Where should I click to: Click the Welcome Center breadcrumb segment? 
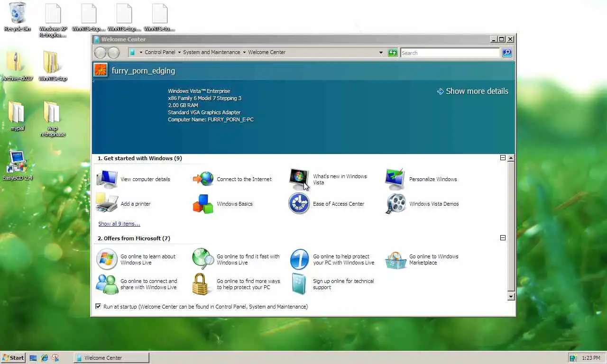pos(267,53)
